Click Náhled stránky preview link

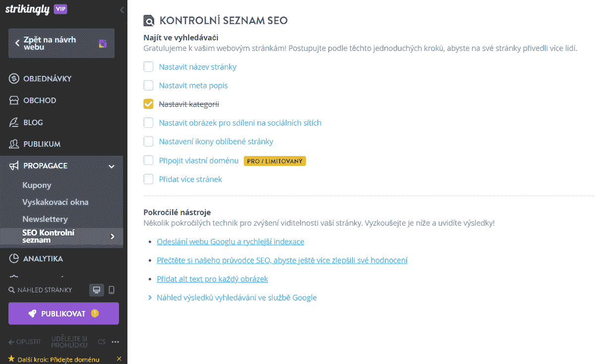tap(45, 290)
